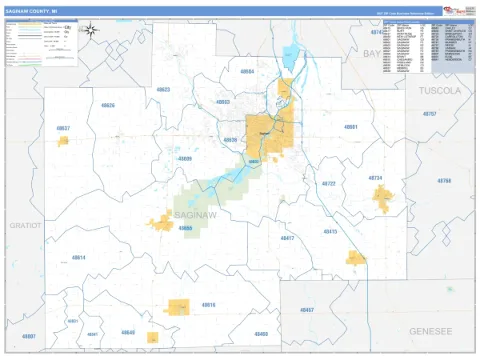Select ZIP code label 48638
The image size is (480, 360).
[230, 140]
